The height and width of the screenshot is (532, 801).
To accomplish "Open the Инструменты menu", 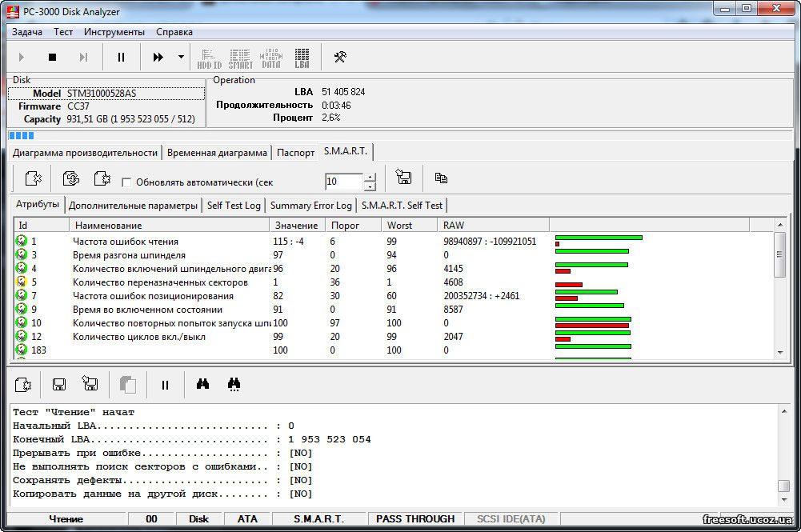I will coord(114,32).
